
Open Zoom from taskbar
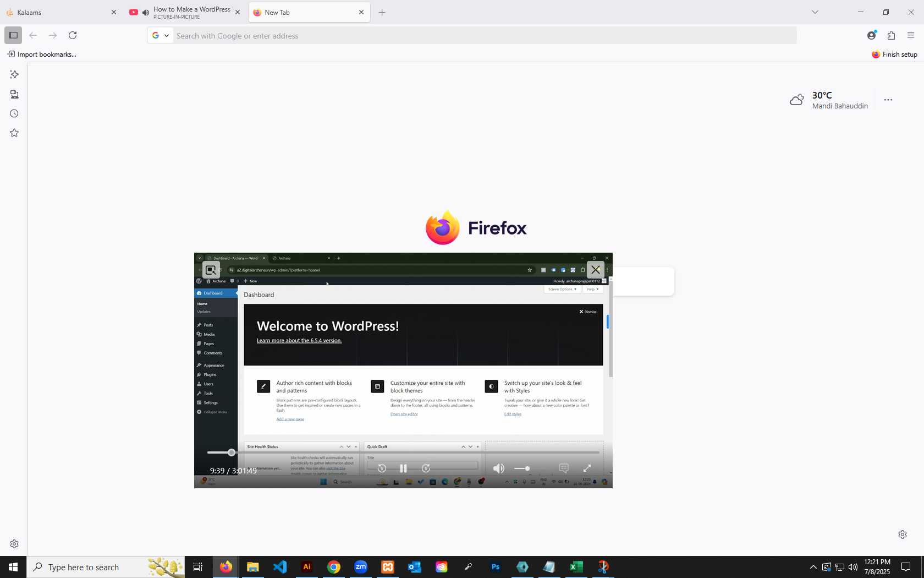[x=361, y=567]
